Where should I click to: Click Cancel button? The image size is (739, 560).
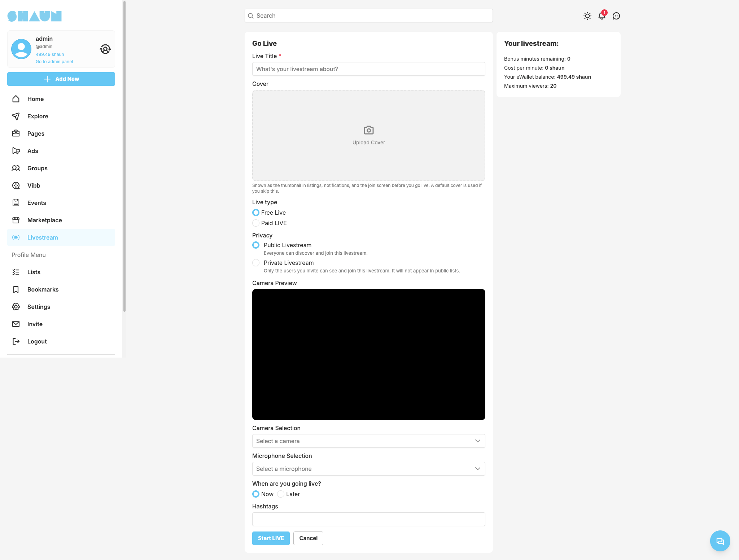pyautogui.click(x=308, y=538)
